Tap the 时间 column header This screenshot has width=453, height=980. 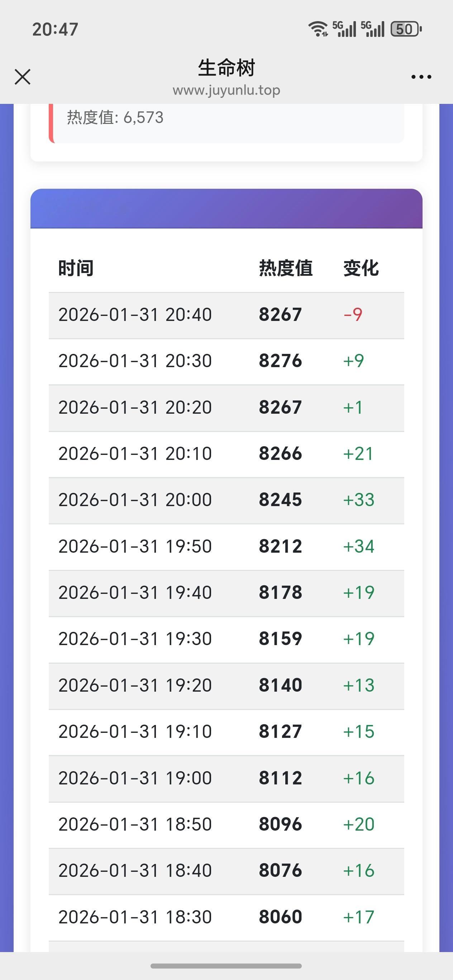click(76, 268)
